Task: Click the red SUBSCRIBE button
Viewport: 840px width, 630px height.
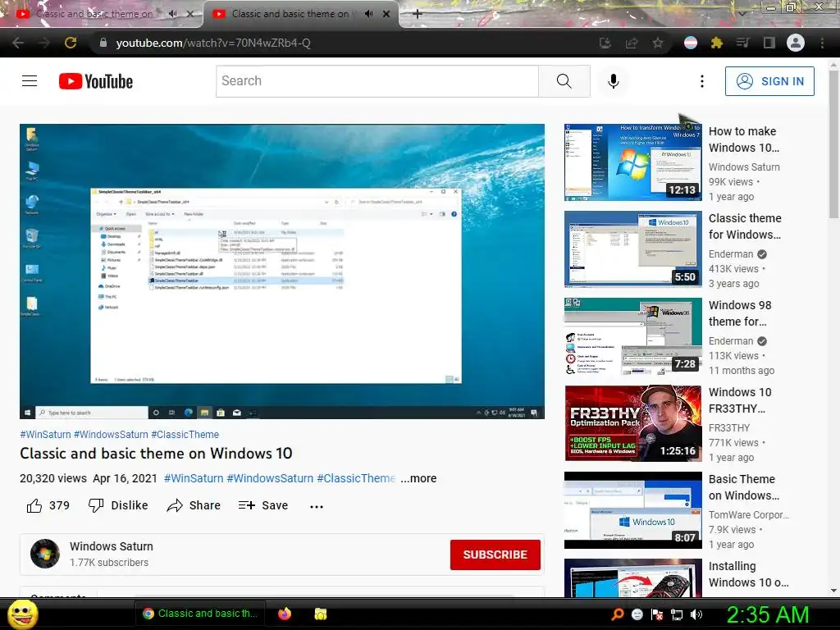Action: (495, 555)
